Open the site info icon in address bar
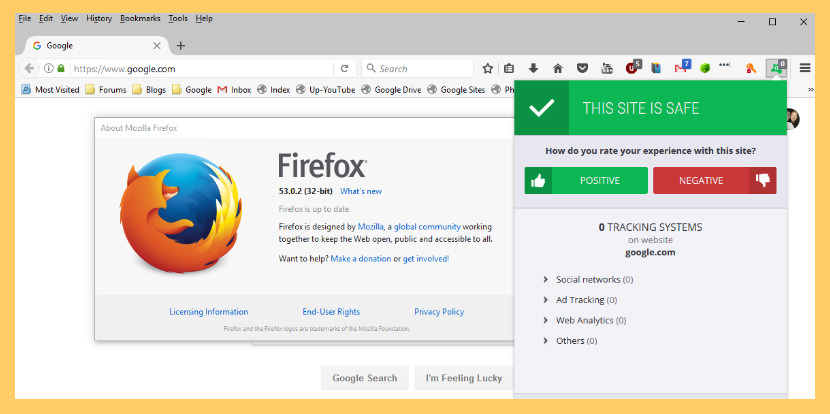830x414 pixels. pyautogui.click(x=48, y=69)
